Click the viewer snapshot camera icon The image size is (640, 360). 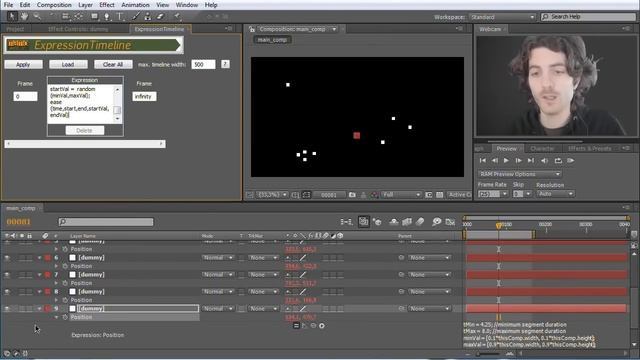pos(352,195)
